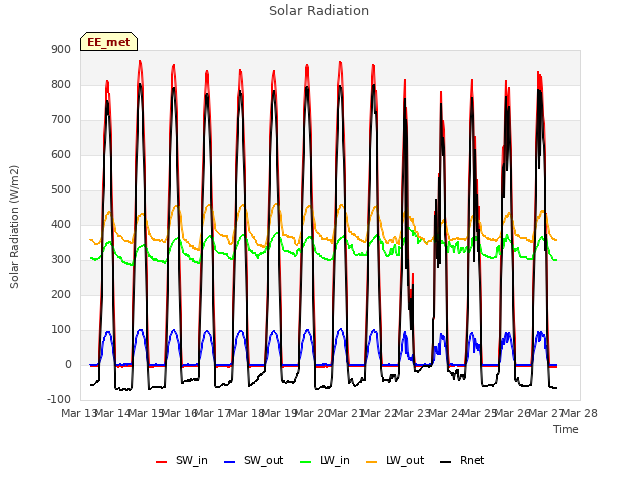
Task: Click the Mar 13 x-axis label
Action: pos(78,413)
